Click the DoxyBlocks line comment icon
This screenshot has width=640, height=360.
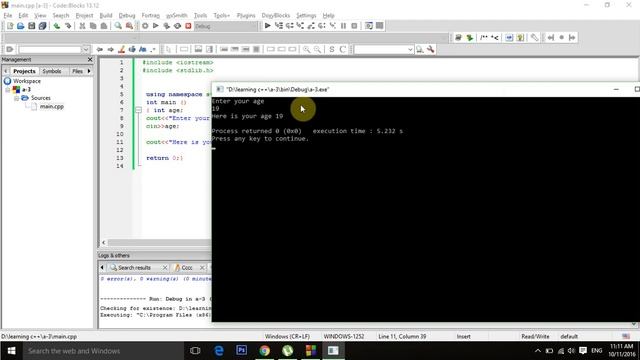(495, 38)
